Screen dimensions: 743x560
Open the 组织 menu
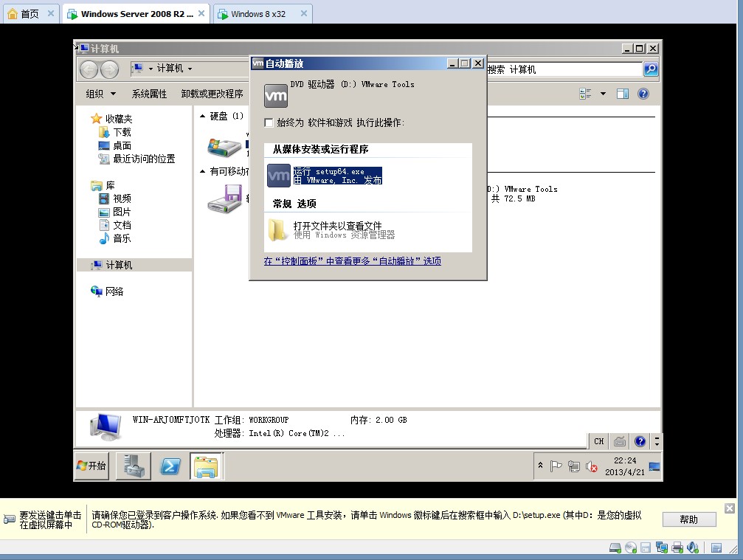[100, 94]
